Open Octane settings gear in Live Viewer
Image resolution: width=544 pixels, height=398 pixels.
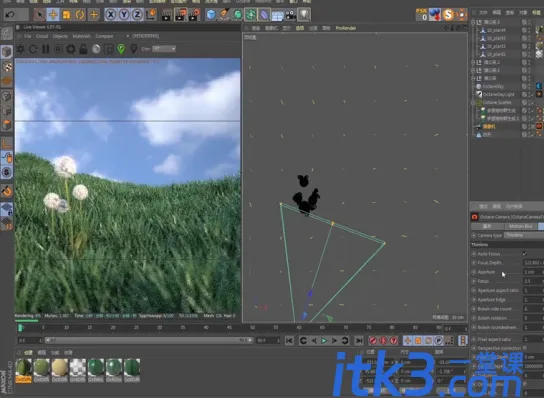tap(71, 49)
